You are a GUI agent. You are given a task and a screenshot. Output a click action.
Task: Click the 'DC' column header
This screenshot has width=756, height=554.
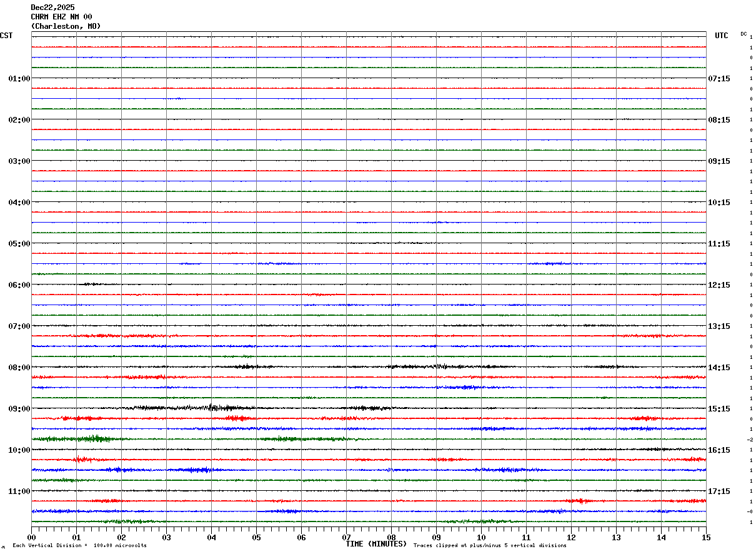744,34
